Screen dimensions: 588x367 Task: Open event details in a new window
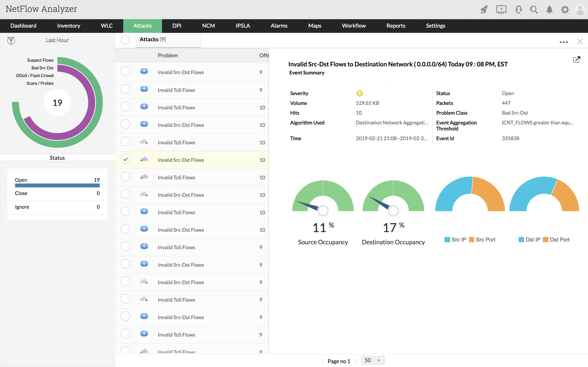[x=577, y=59]
